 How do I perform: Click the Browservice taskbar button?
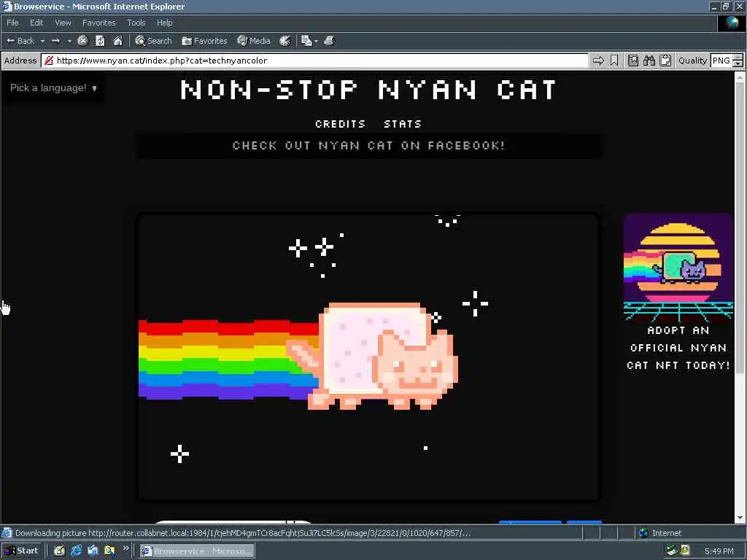197,551
